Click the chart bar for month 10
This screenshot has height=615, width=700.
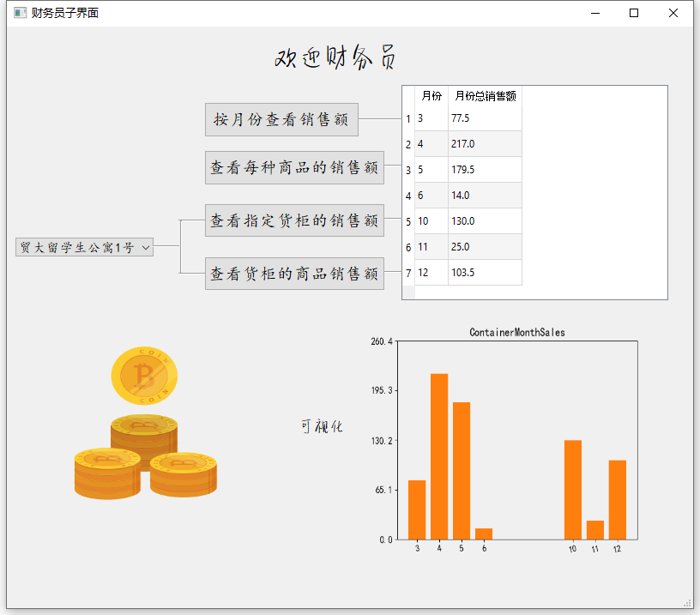click(573, 490)
